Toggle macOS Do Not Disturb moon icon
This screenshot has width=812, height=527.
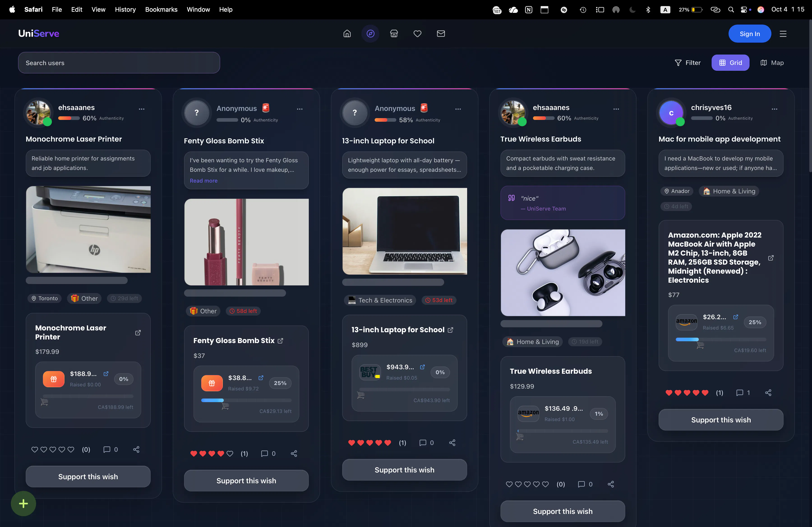point(632,9)
